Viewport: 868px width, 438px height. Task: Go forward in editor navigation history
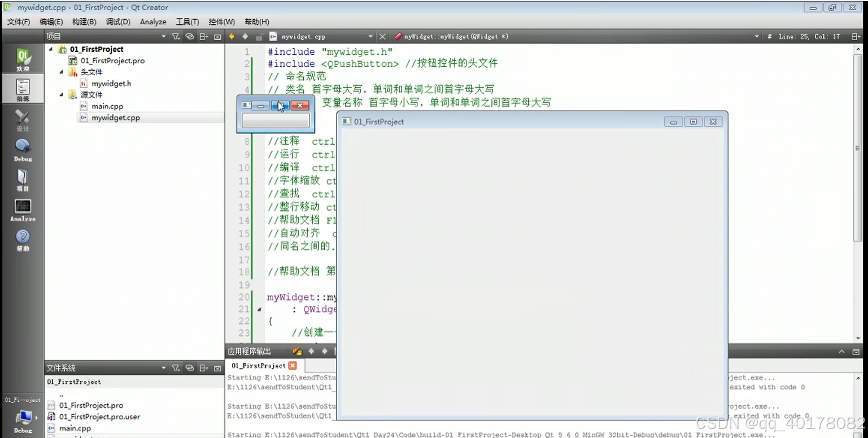click(x=245, y=36)
